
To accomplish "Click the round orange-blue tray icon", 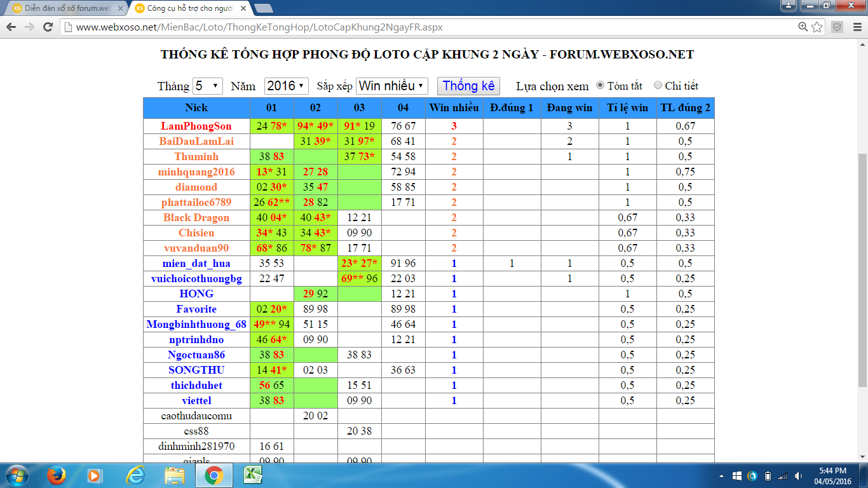I will (752, 476).
